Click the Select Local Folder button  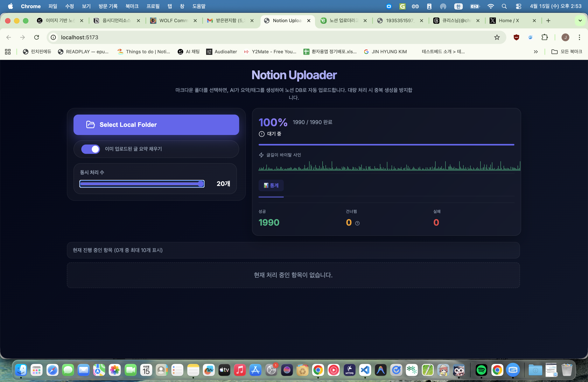[x=156, y=124]
